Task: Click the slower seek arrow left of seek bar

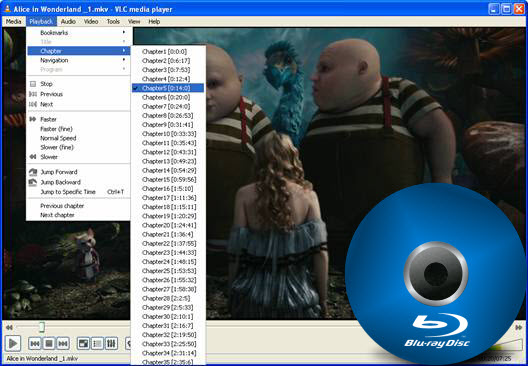Action: (9, 327)
